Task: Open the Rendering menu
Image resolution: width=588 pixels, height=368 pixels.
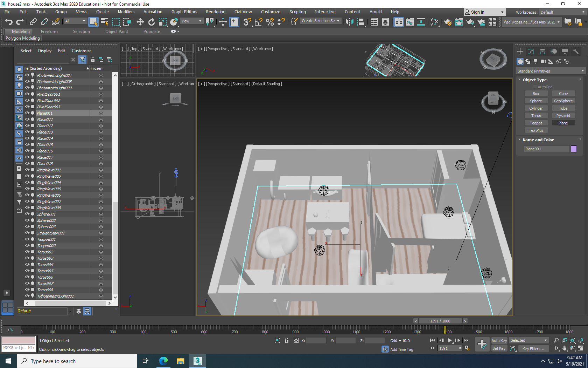Action: click(215, 12)
